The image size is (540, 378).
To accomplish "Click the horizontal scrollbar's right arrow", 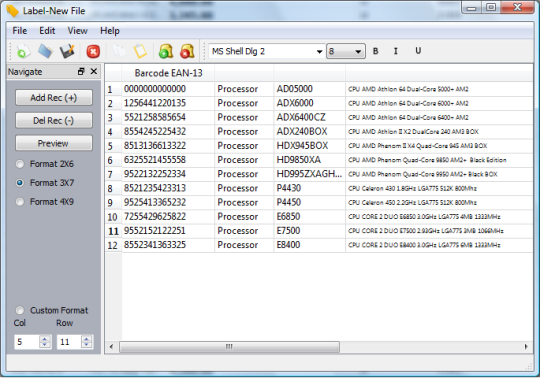I will (x=526, y=347).
